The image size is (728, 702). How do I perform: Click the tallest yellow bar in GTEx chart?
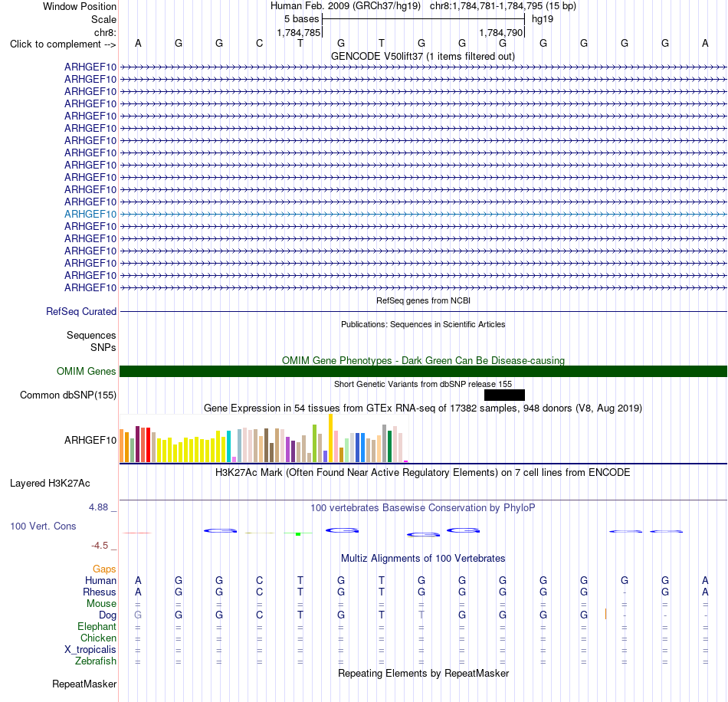(330, 438)
